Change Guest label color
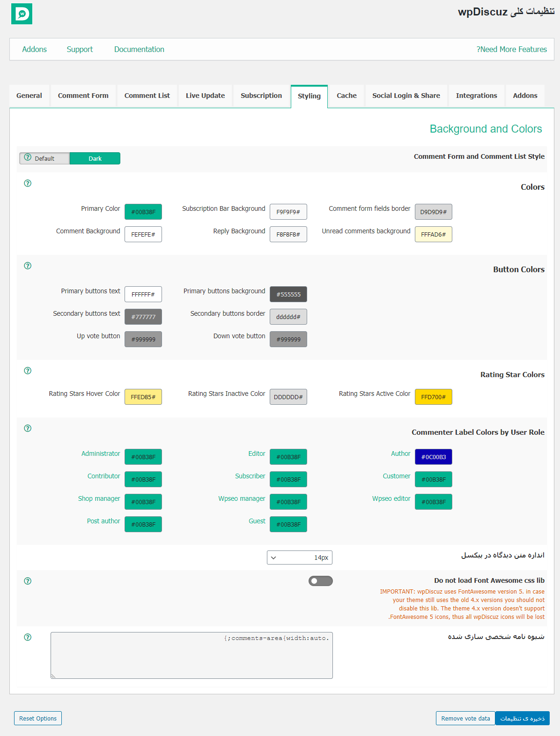The width and height of the screenshot is (560, 736). click(288, 524)
